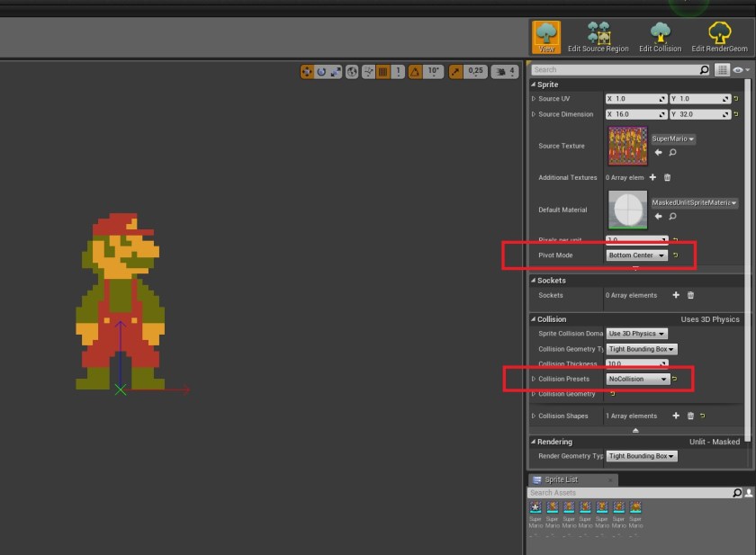
Task: Toggle world/local coordinate system icon
Action: coord(353,72)
